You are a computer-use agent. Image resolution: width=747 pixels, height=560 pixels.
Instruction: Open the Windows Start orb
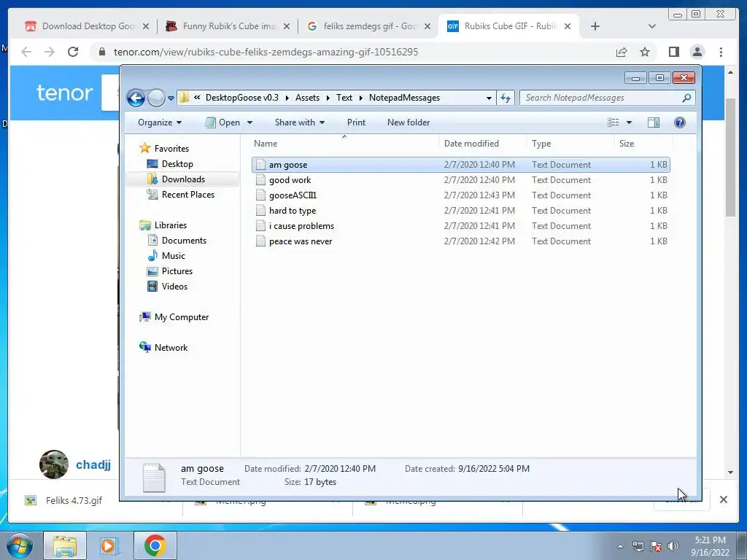pos(20,545)
